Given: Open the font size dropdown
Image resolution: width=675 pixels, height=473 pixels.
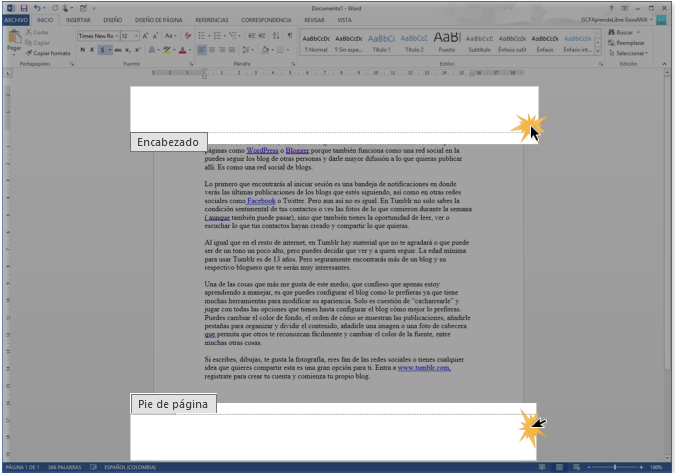Looking at the screenshot, I should [129, 35].
